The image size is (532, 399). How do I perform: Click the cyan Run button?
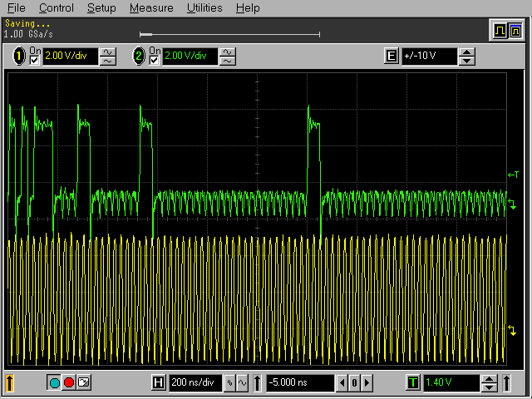pos(54,382)
